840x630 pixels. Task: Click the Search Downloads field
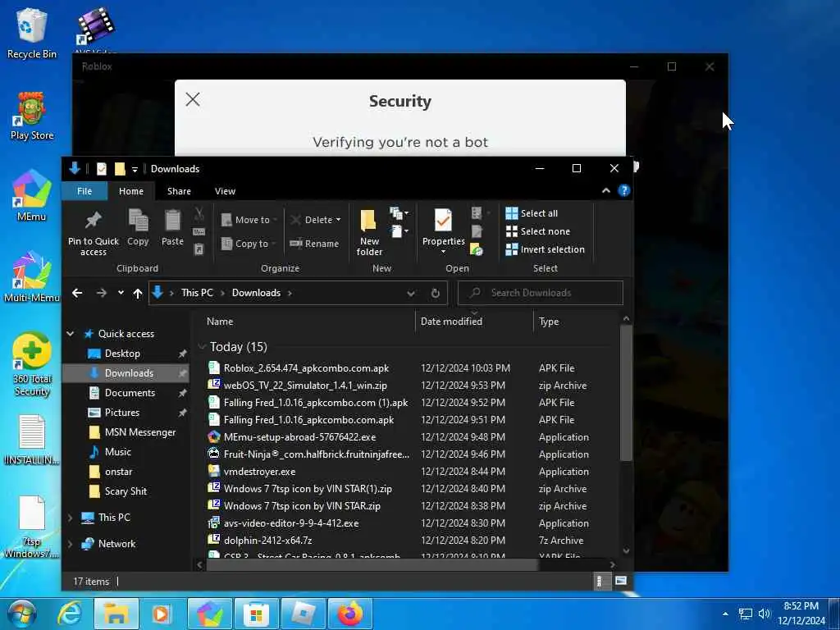click(541, 293)
